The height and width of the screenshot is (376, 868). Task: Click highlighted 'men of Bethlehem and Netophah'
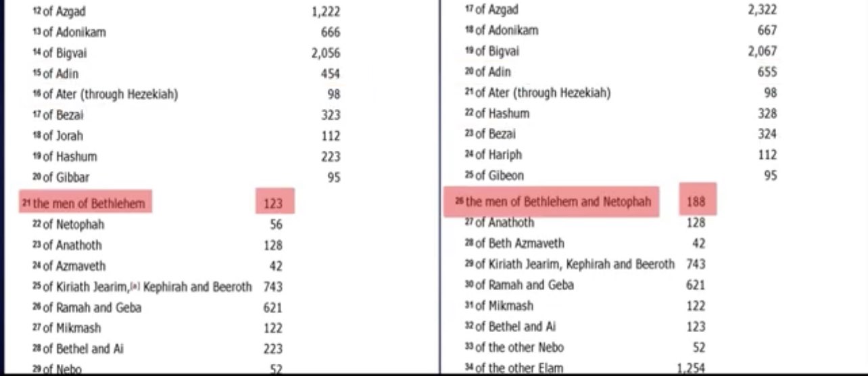point(557,202)
